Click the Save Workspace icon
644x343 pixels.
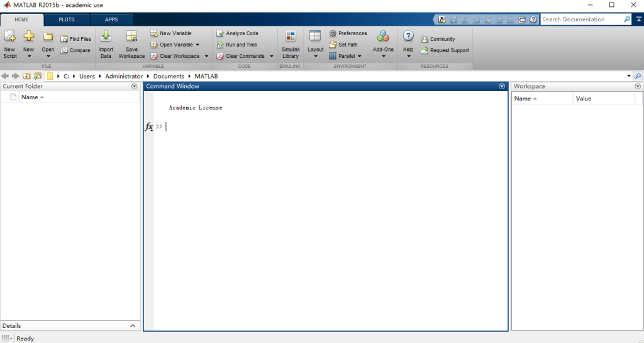point(131,38)
